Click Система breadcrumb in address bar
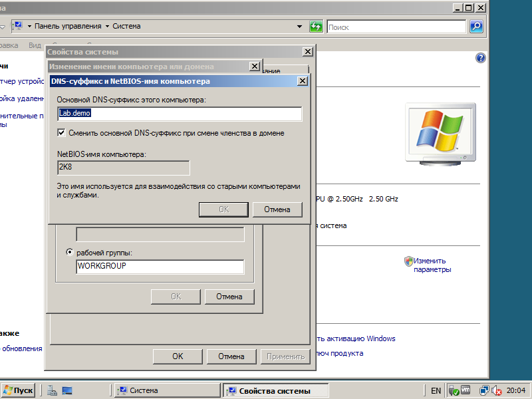 pyautogui.click(x=126, y=26)
